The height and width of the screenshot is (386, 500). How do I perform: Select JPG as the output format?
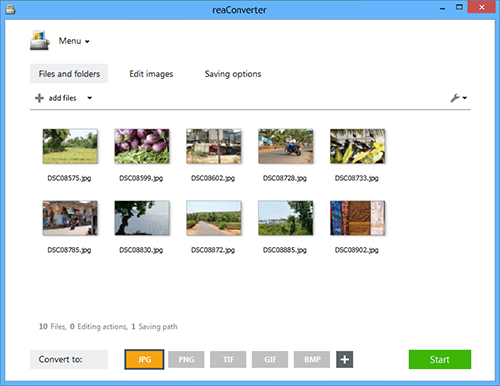point(144,359)
